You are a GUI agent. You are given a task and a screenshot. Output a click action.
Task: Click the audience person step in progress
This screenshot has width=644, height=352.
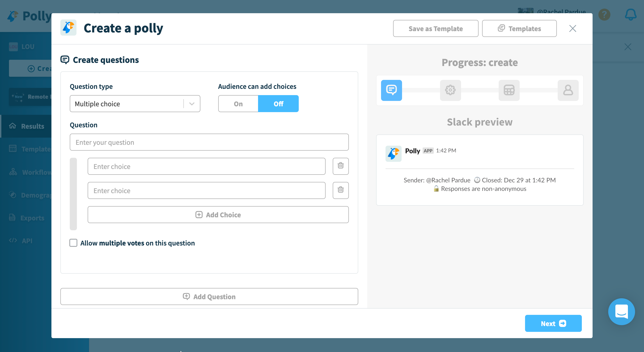click(568, 90)
